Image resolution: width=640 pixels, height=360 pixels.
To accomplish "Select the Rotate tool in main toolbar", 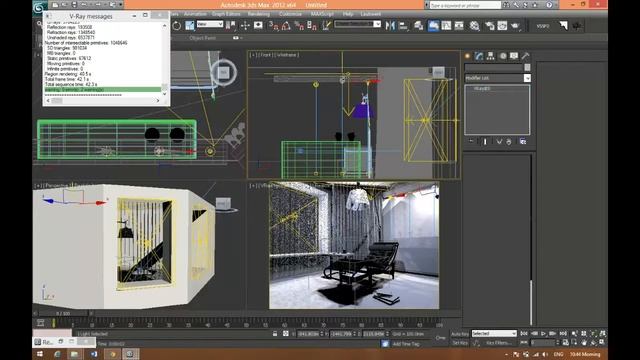I will 176,25.
